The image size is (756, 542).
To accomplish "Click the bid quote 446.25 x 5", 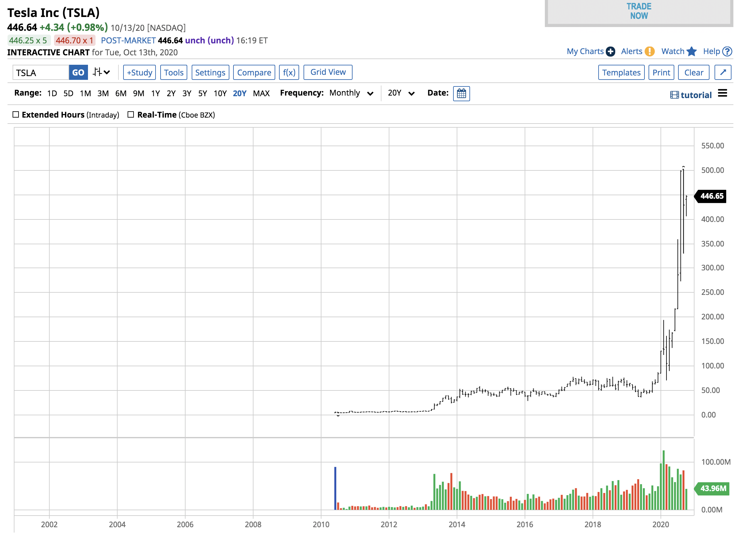I will coord(28,40).
